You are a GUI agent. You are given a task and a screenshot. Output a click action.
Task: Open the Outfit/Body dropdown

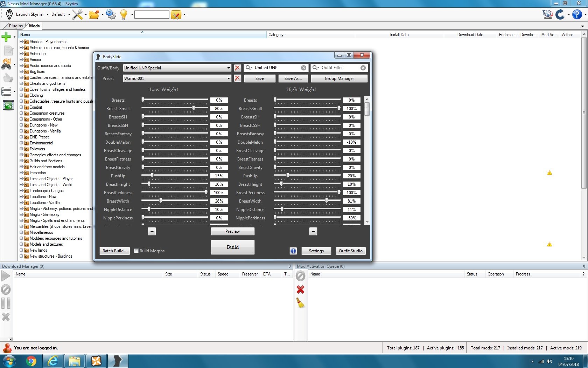229,68
